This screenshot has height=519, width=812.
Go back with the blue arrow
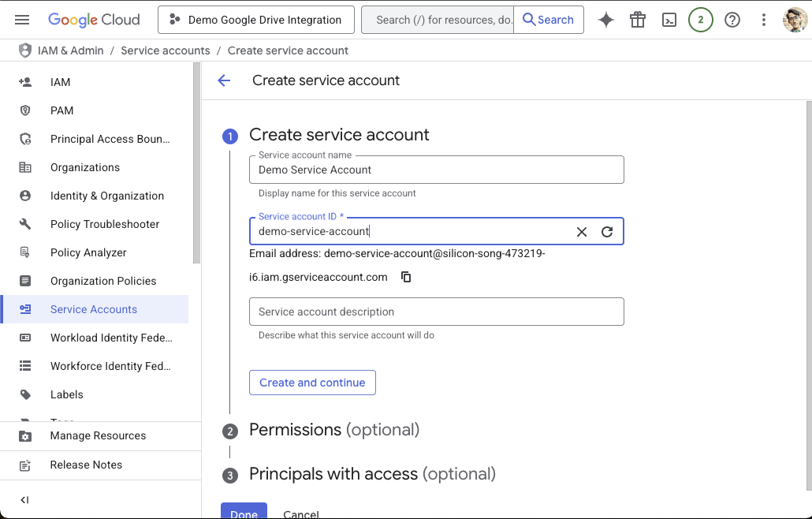pos(224,80)
